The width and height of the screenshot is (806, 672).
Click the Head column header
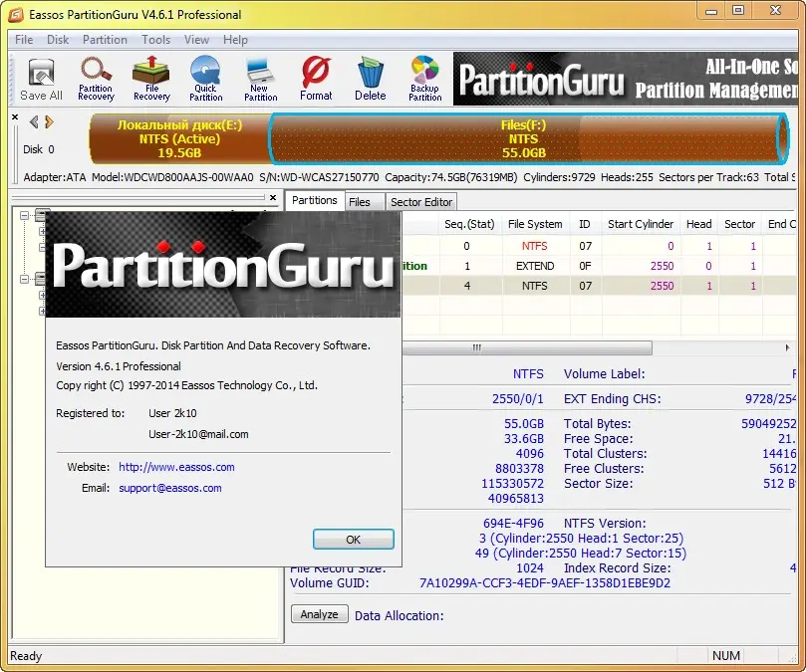pos(699,224)
